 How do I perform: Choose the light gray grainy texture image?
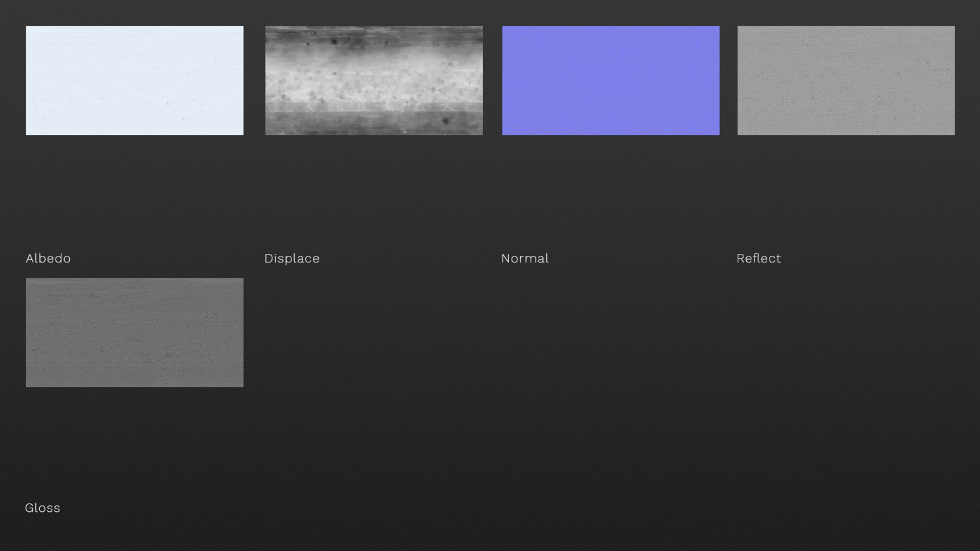click(x=846, y=80)
